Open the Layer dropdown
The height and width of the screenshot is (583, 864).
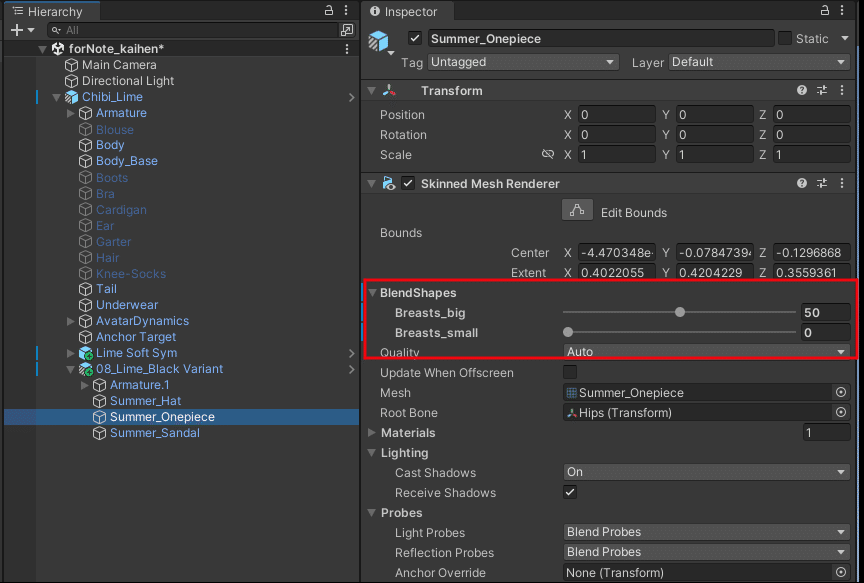(759, 62)
